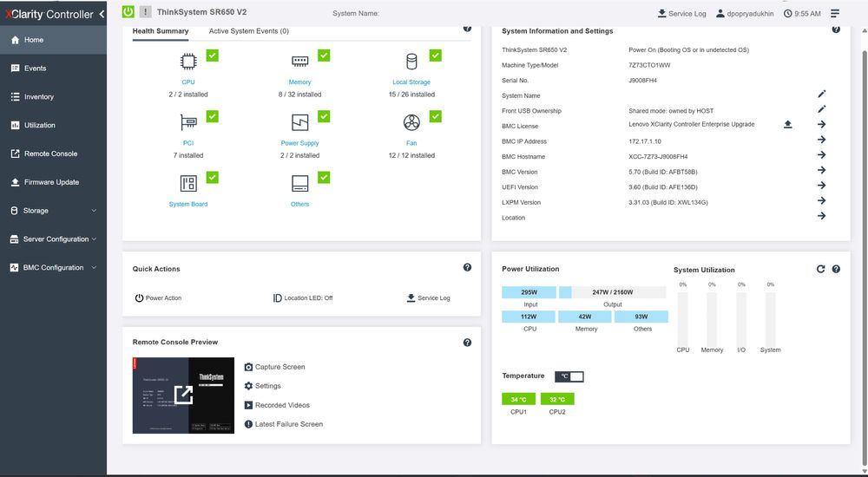Open the Local Storage link

[411, 82]
